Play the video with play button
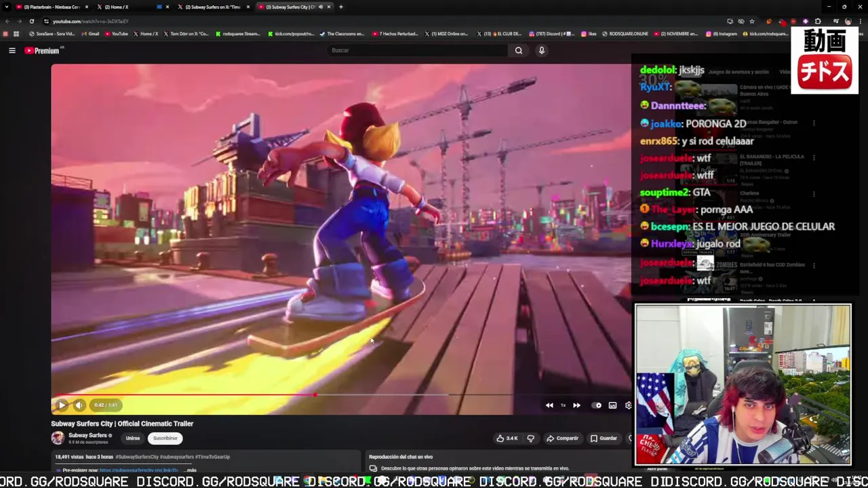 click(x=62, y=405)
